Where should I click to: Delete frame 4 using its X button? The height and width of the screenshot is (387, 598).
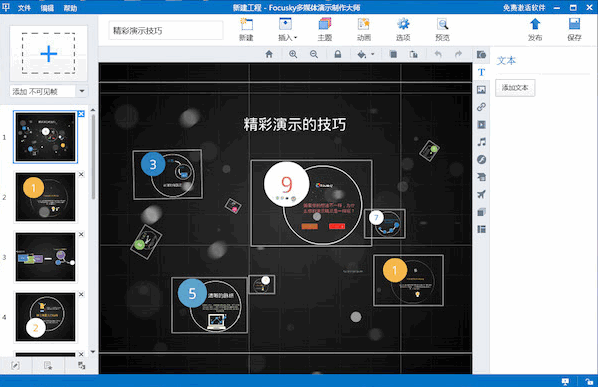point(81,294)
